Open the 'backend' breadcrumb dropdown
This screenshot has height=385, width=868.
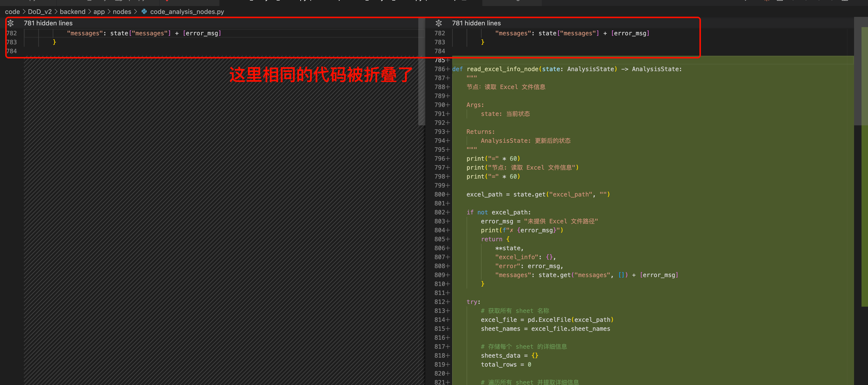click(72, 11)
